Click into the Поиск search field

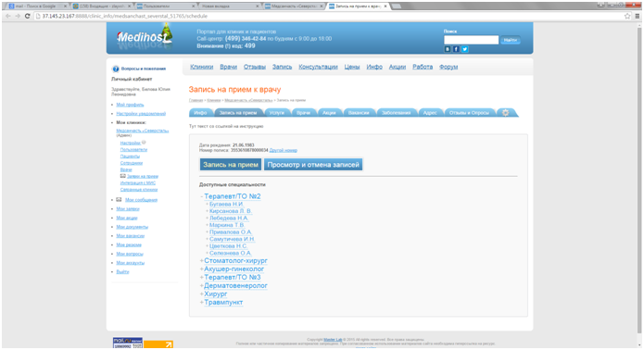[x=471, y=40]
